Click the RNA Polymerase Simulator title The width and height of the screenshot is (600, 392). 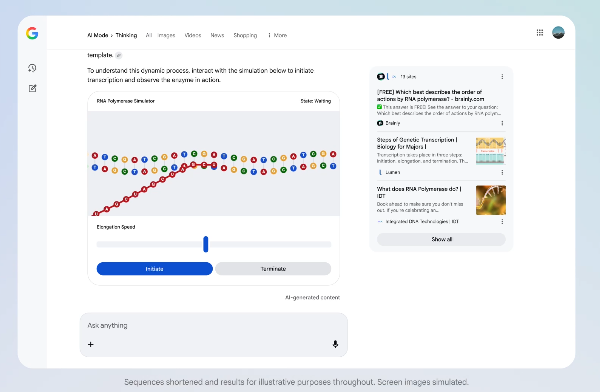coord(126,101)
